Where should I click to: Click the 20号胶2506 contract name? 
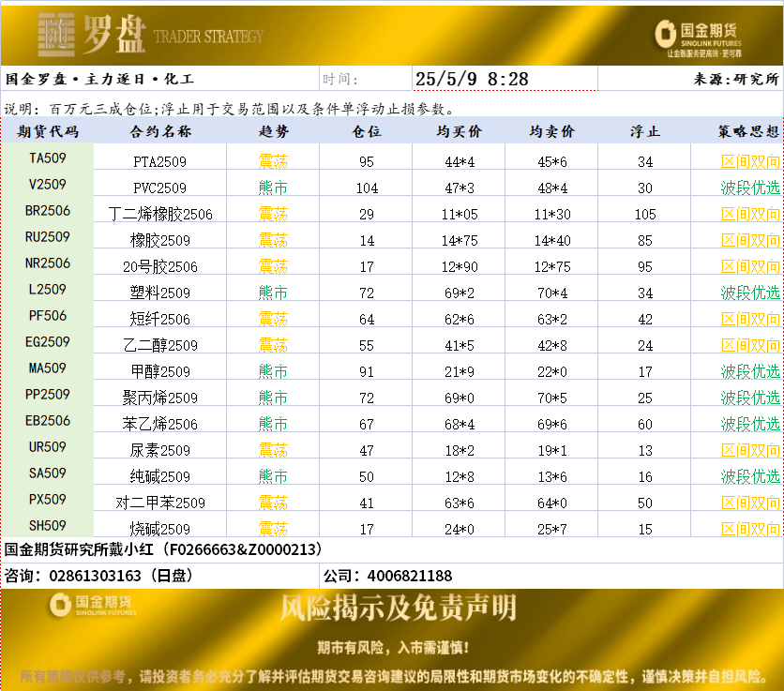click(x=160, y=266)
